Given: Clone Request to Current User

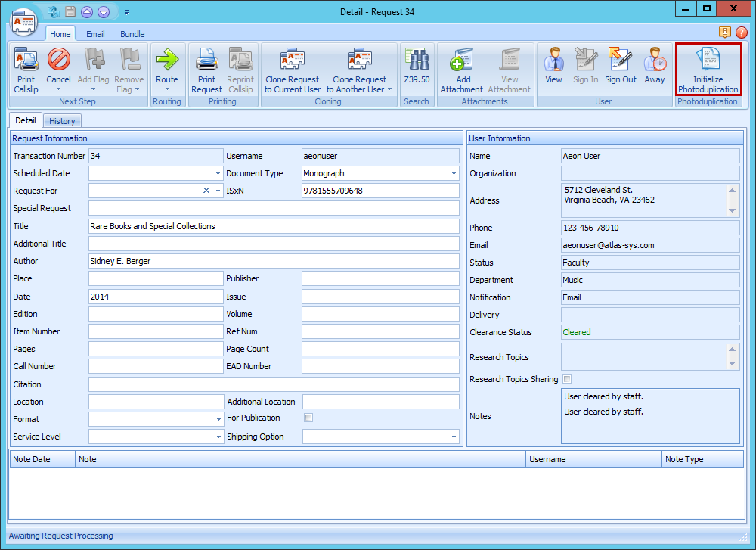Looking at the screenshot, I should coord(292,61).
